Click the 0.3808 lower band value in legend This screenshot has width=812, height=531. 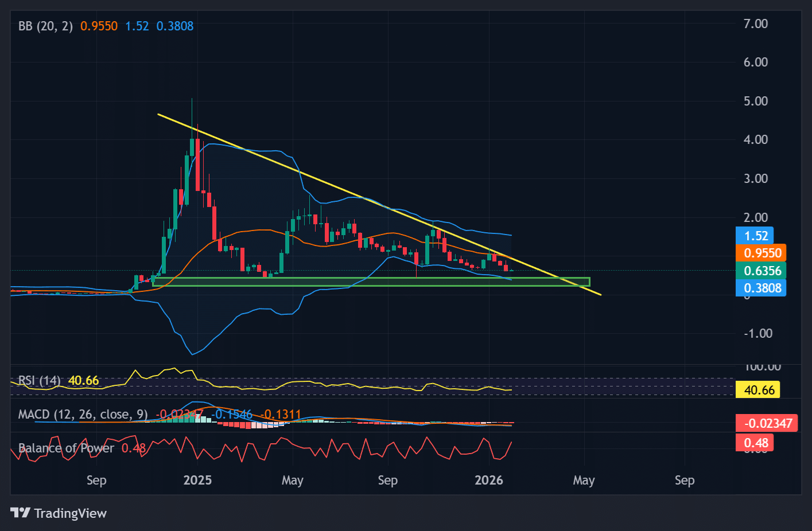click(x=176, y=26)
